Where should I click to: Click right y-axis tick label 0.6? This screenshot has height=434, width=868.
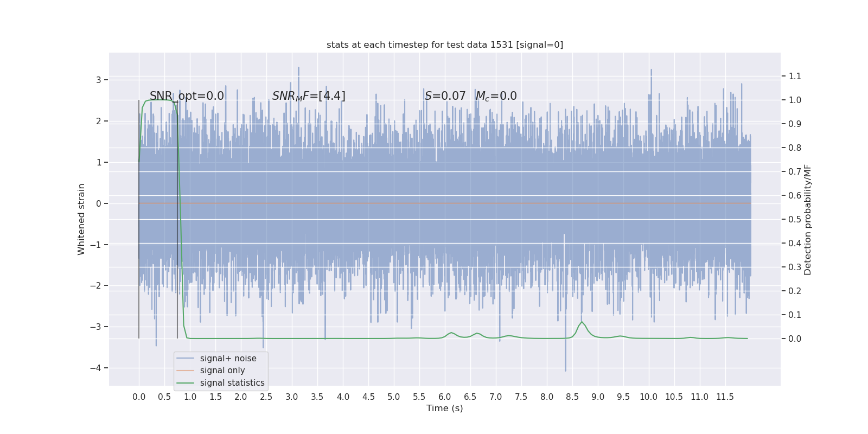click(x=795, y=195)
